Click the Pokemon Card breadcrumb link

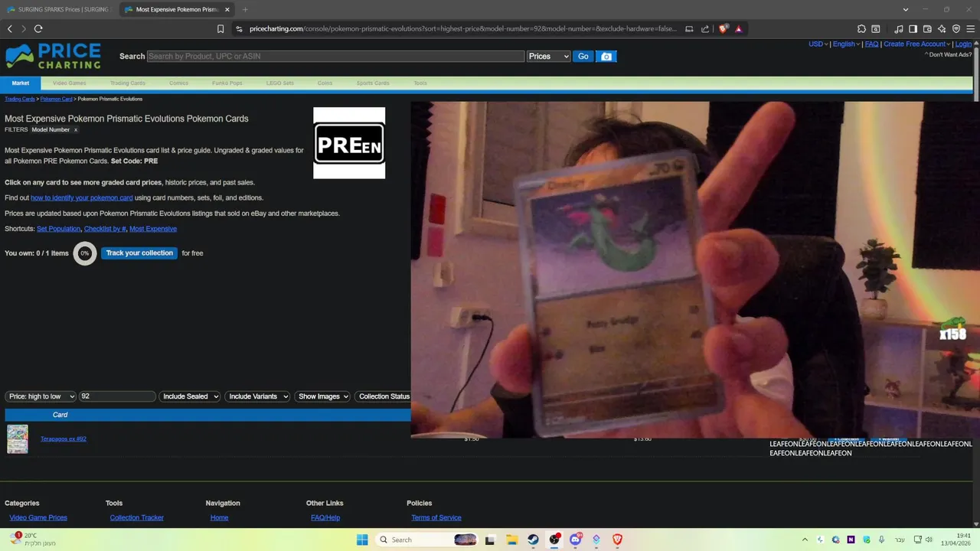pos(57,99)
